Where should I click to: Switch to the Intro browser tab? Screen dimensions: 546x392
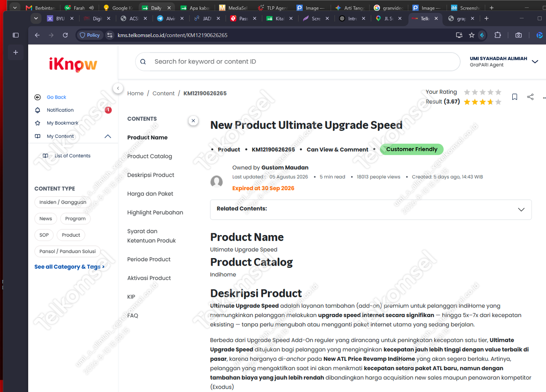tap(353, 18)
